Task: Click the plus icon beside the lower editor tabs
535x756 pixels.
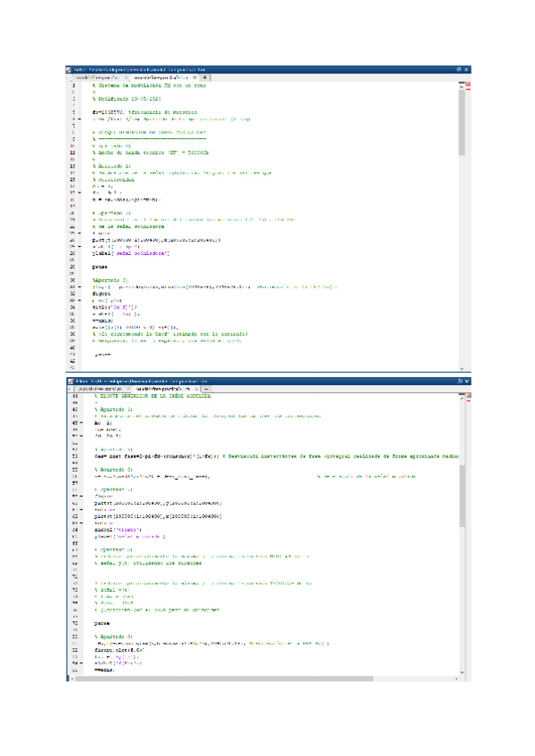Action: coord(206,390)
